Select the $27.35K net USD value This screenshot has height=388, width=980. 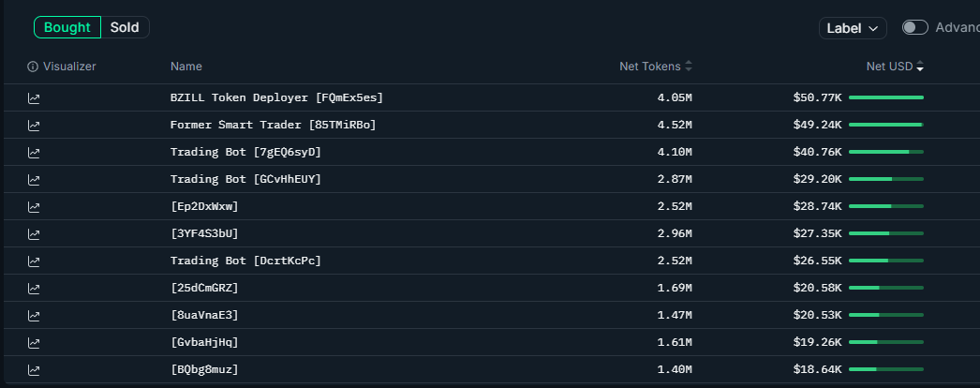[x=818, y=233]
